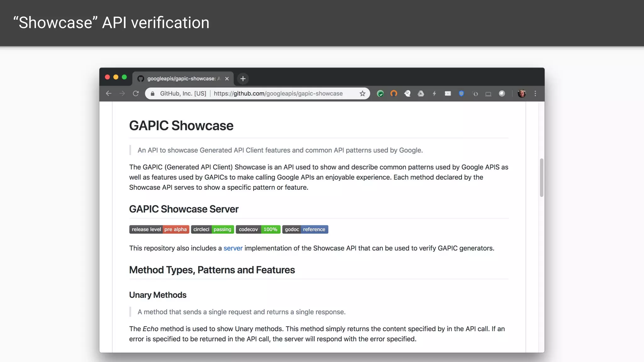The height and width of the screenshot is (362, 644).
Task: Click the padlock site security icon
Action: 153,93
